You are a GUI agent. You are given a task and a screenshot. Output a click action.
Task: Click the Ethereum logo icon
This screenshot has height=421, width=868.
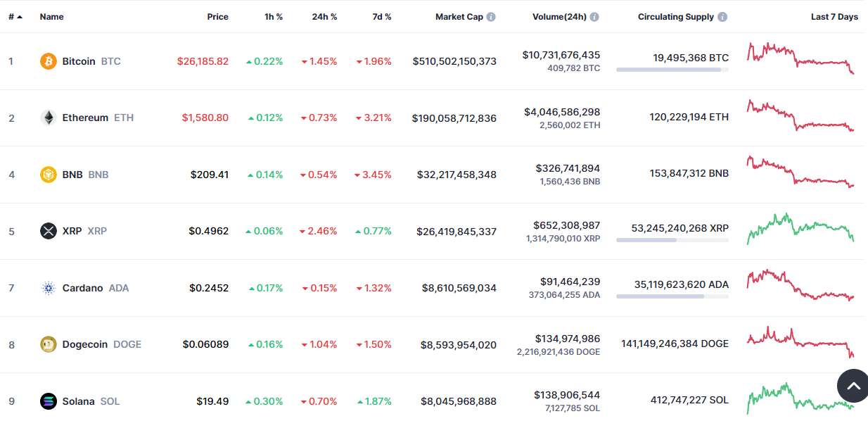(49, 118)
